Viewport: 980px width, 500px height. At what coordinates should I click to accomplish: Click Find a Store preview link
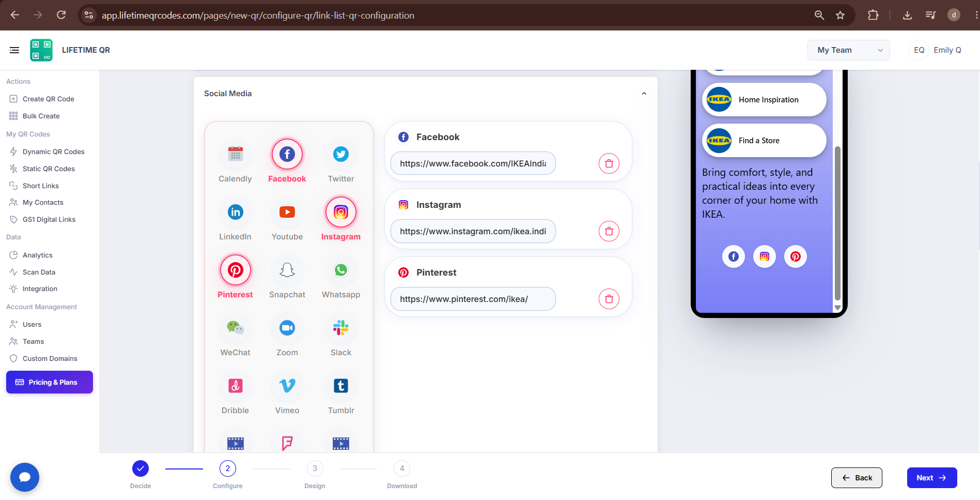point(764,141)
